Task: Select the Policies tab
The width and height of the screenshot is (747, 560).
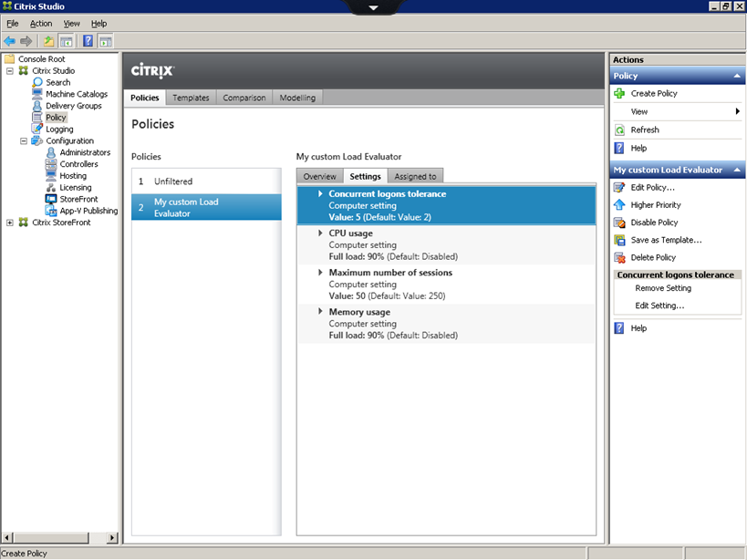Action: click(x=145, y=98)
